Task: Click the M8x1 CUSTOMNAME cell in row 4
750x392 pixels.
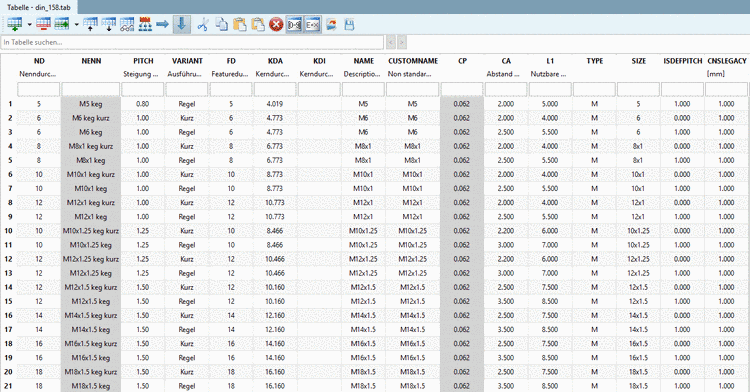Action: pos(413,146)
